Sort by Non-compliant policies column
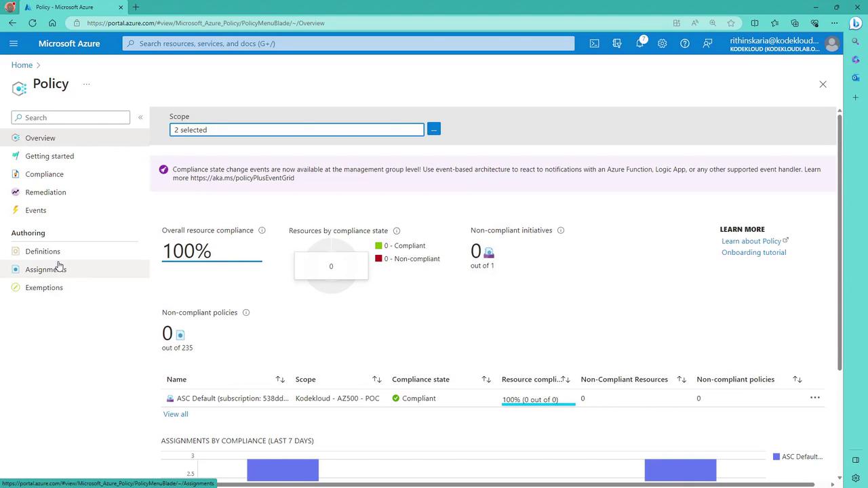 pos(797,380)
